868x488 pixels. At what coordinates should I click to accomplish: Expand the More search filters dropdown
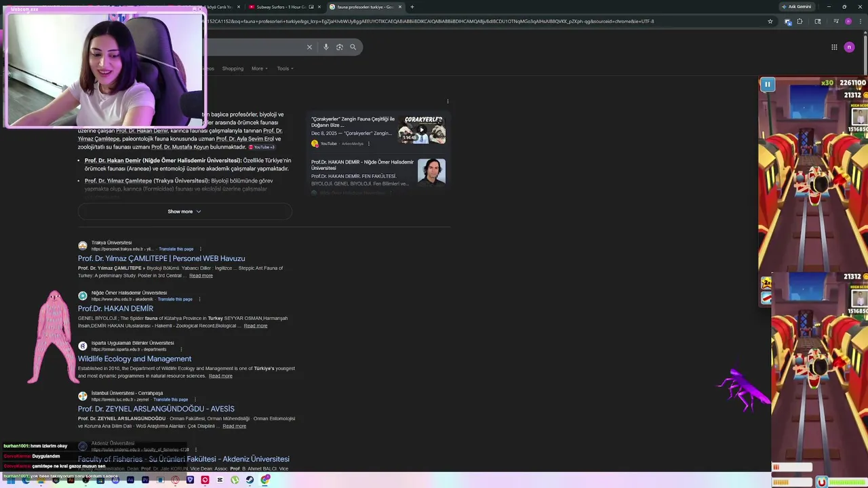point(260,68)
